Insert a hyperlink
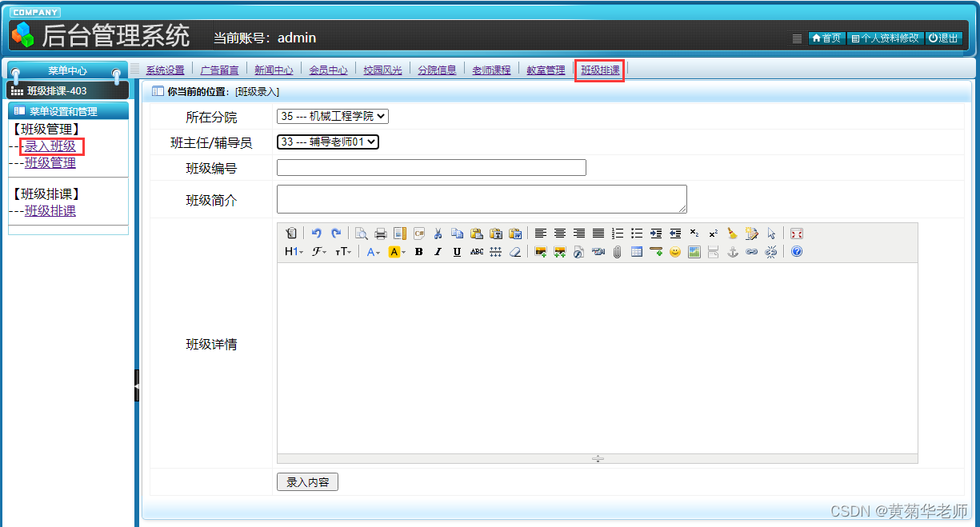Screen dimensions: 980x527 (x=752, y=252)
